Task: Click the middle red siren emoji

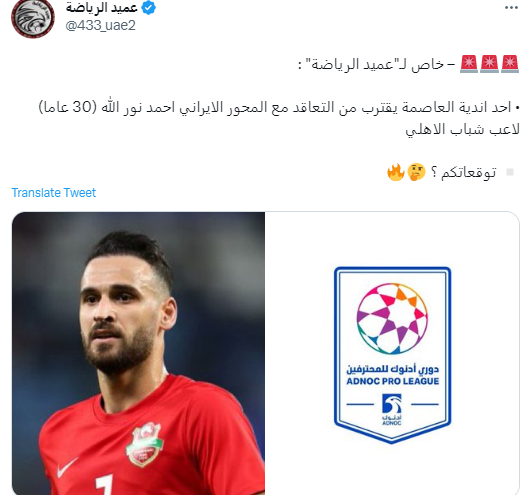Action: 489,64
